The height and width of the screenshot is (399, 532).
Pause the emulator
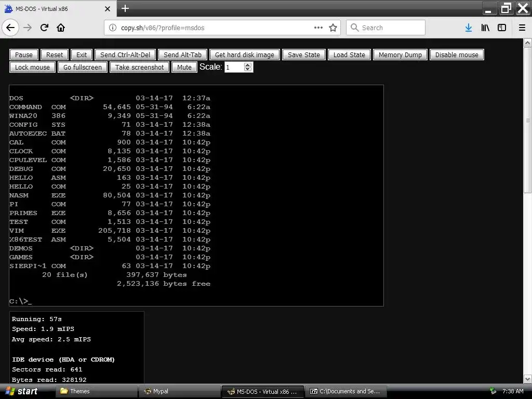[24, 55]
